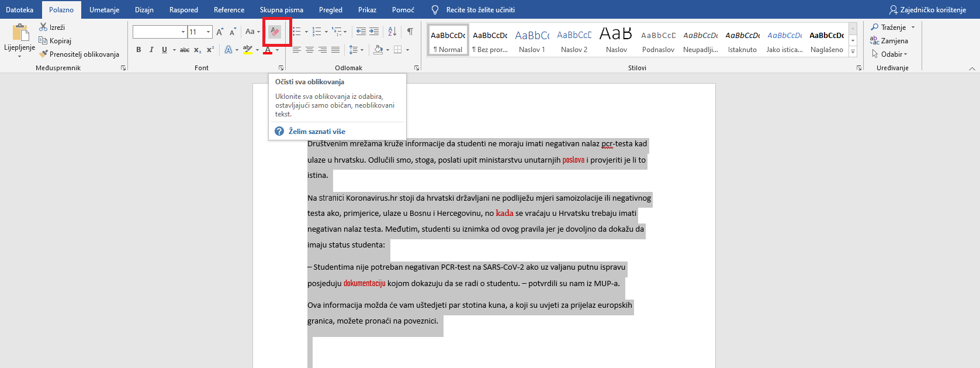This screenshot has width=980, height=368.
Task: Expand the Traženje search dropdown arrow
Action: click(x=913, y=27)
